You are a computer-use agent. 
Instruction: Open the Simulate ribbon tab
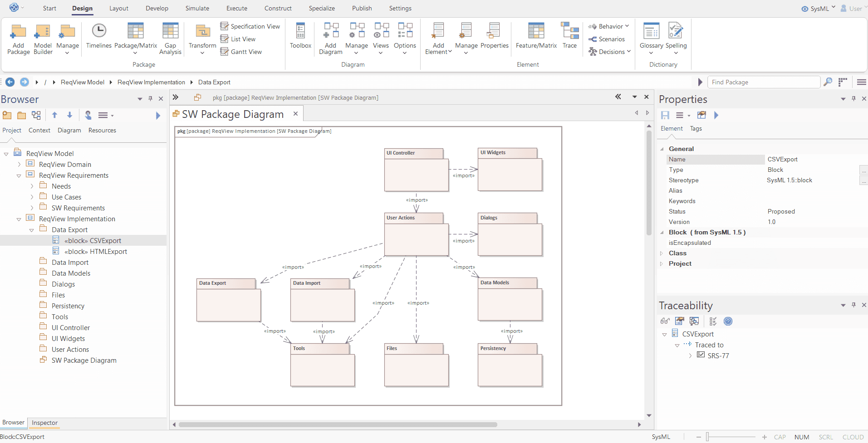(197, 8)
